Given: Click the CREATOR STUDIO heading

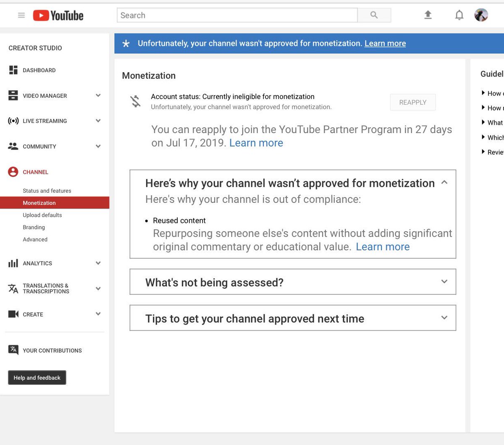Looking at the screenshot, I should coord(35,48).
